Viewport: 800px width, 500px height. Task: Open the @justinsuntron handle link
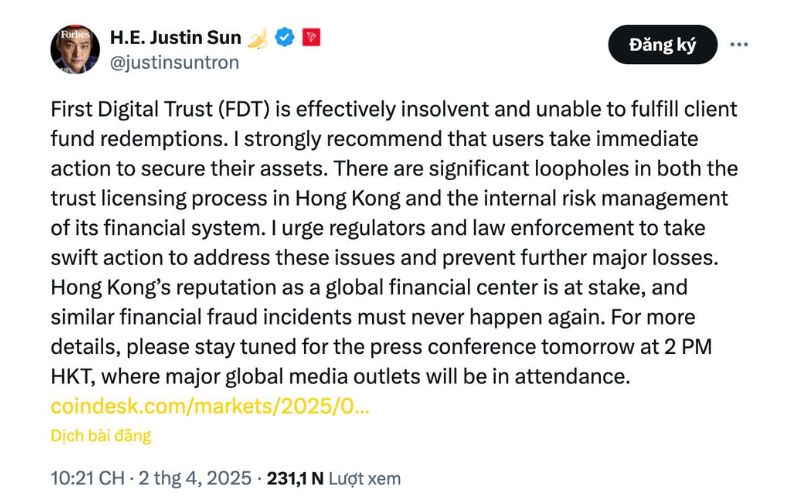coord(176,63)
